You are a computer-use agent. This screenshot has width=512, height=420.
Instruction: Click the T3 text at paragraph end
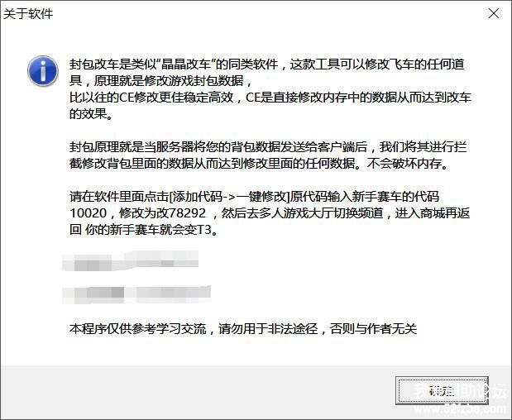(205, 230)
